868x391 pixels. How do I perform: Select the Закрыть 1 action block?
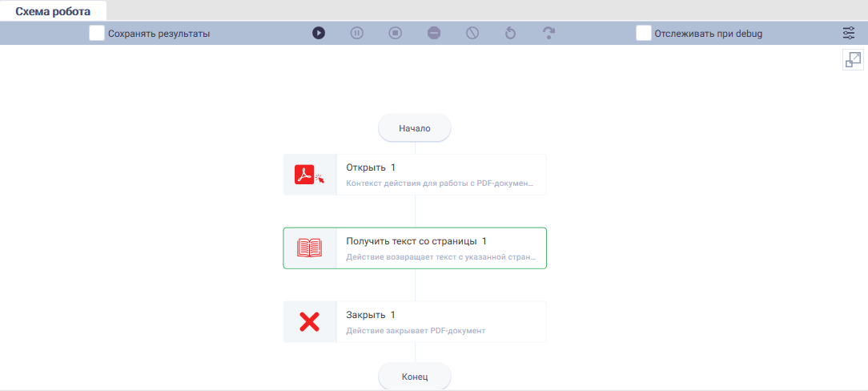[x=415, y=322]
